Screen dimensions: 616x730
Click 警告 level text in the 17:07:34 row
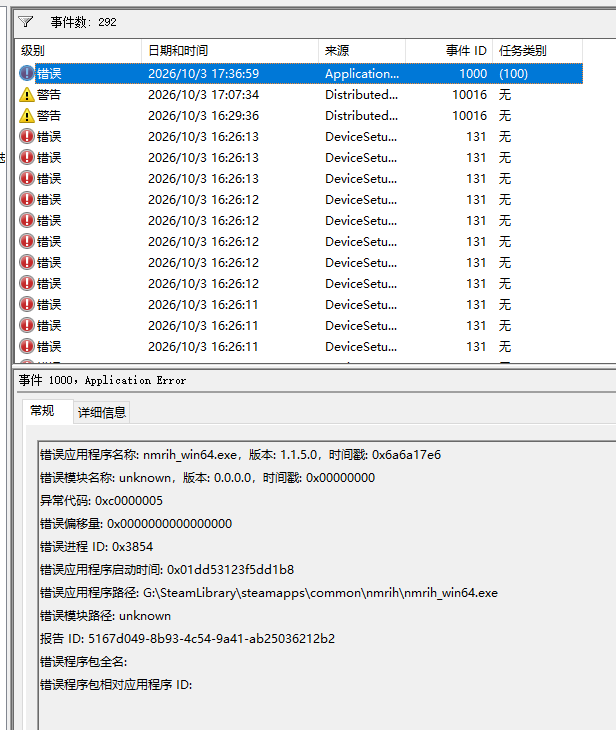pyautogui.click(x=49, y=95)
